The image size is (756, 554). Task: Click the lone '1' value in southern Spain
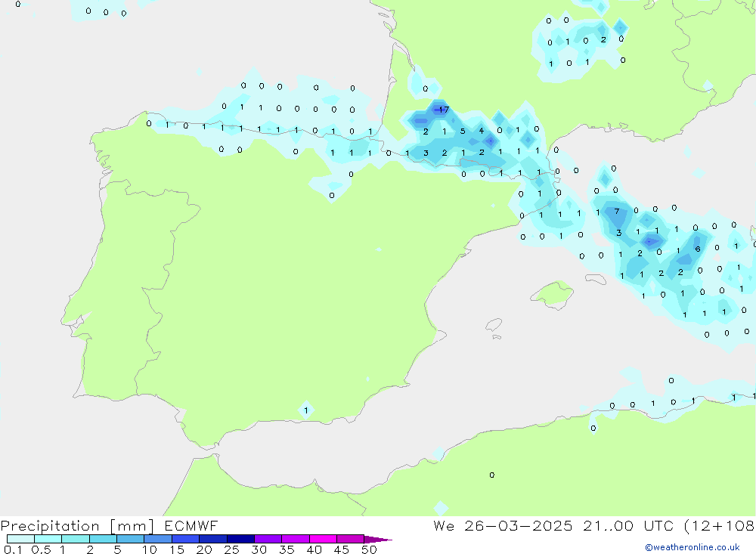coord(305,410)
